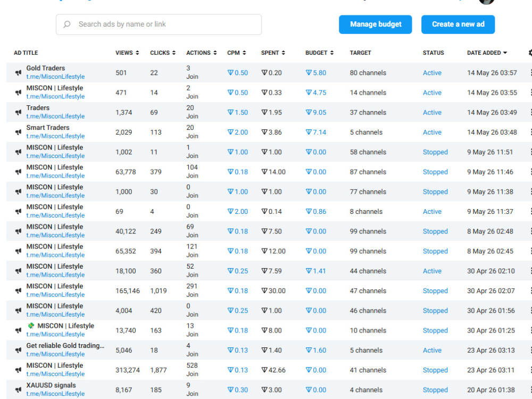This screenshot has width=532, height=399.
Task: Click Active status of ad with 69 views
Action: pyautogui.click(x=432, y=211)
